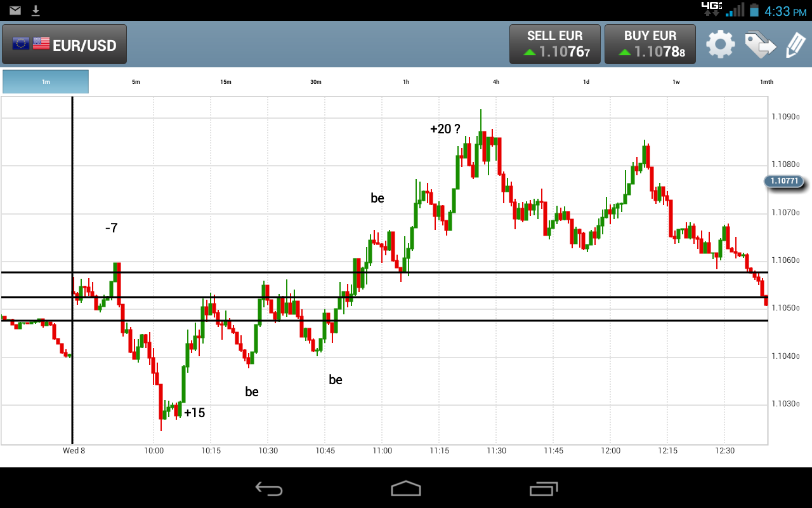
Task: Switch to the 1h timeframe
Action: [406, 82]
